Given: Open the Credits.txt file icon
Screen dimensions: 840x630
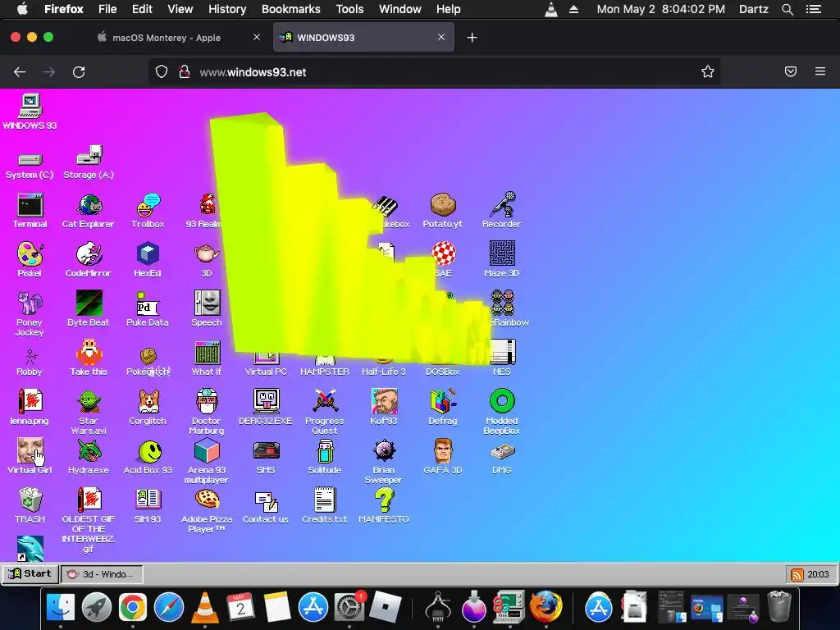Looking at the screenshot, I should click(x=325, y=505).
